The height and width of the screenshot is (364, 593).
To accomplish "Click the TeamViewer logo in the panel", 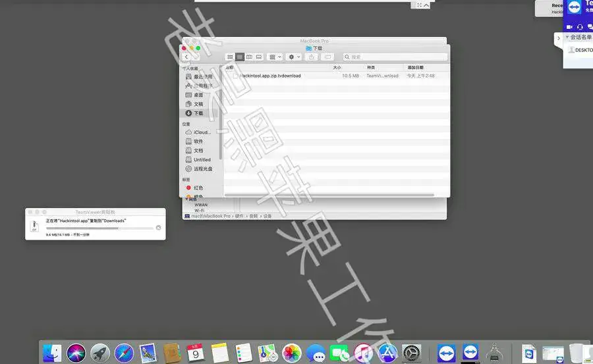I will [x=574, y=7].
